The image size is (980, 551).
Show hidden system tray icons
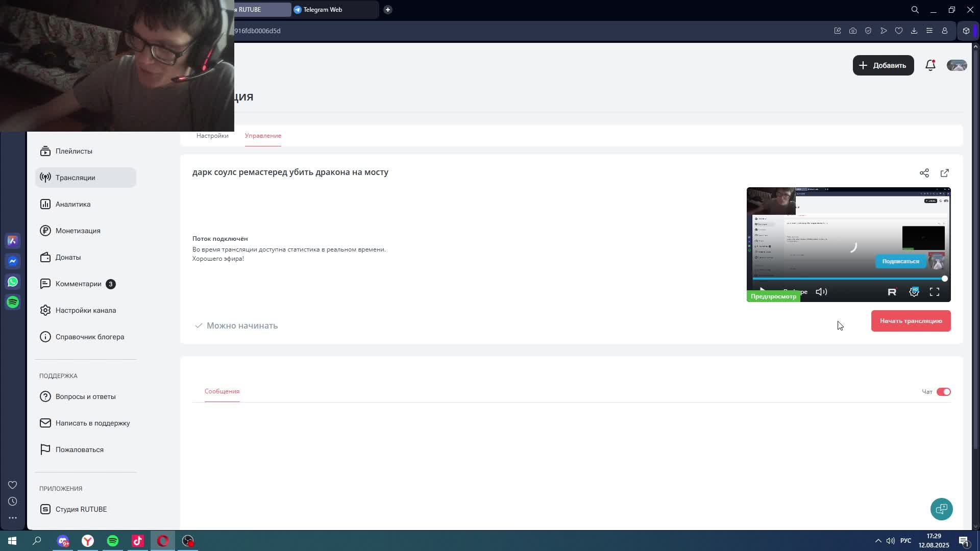[878, 541]
